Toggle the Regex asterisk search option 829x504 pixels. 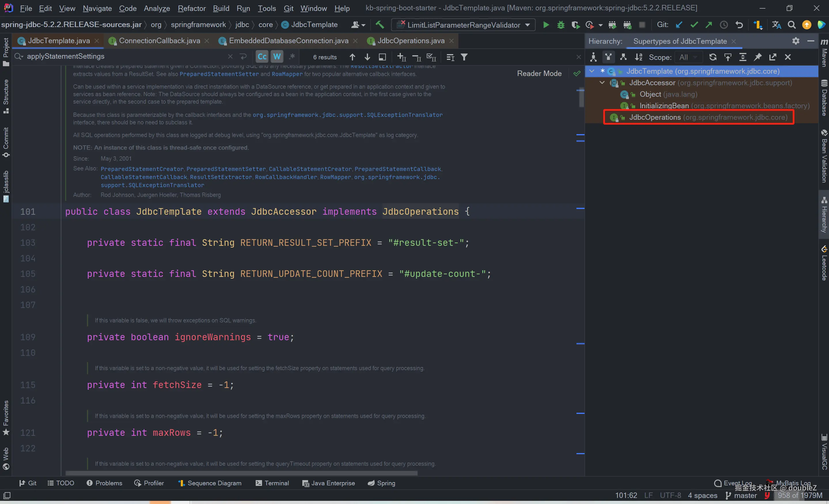click(x=292, y=57)
